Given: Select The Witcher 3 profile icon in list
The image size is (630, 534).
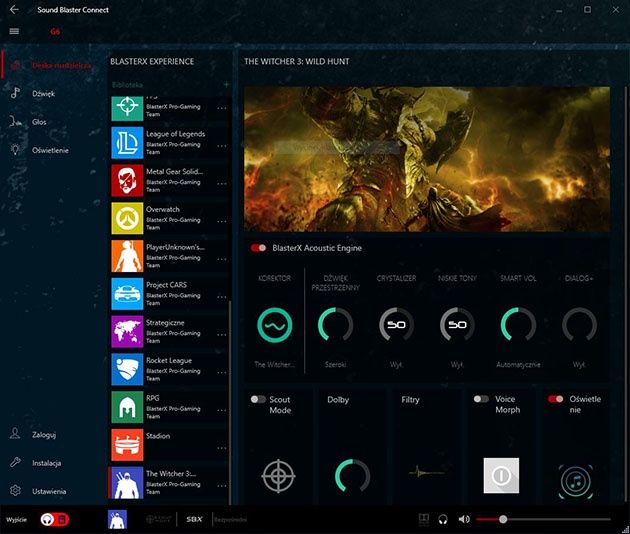Looking at the screenshot, I should [x=127, y=483].
